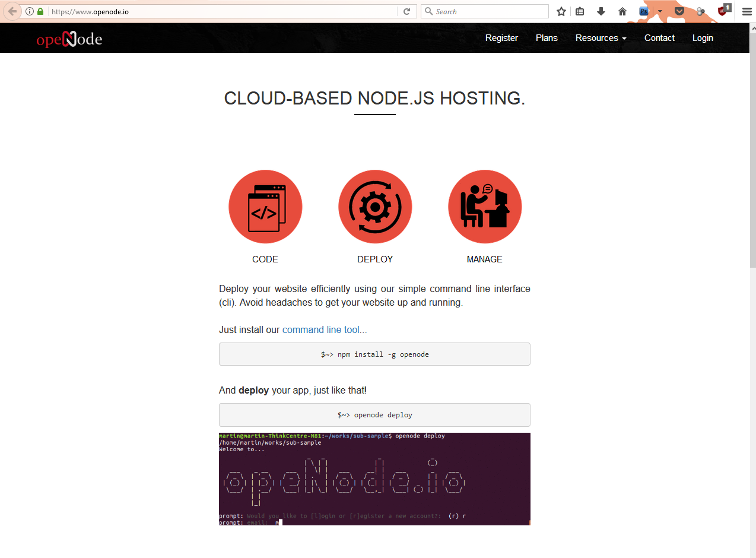Click the CODE label text
Screen dimensions: 756x558
[265, 259]
